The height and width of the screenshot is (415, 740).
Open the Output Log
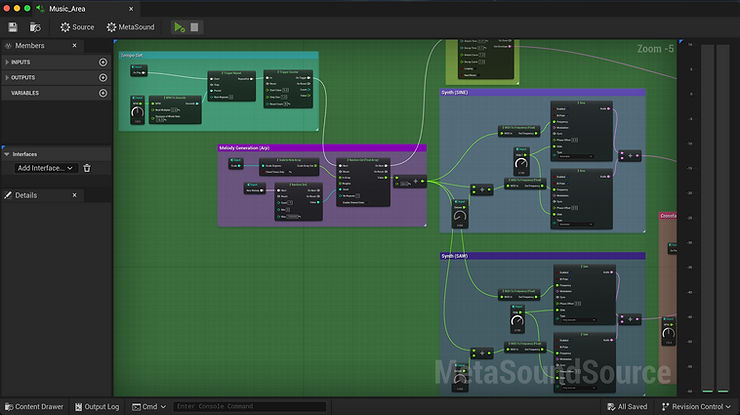(97, 407)
